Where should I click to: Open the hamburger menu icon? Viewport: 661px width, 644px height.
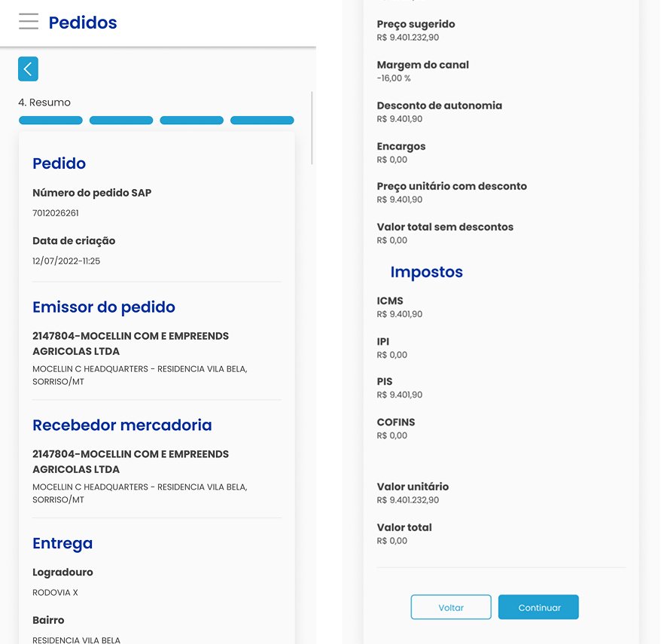(29, 22)
